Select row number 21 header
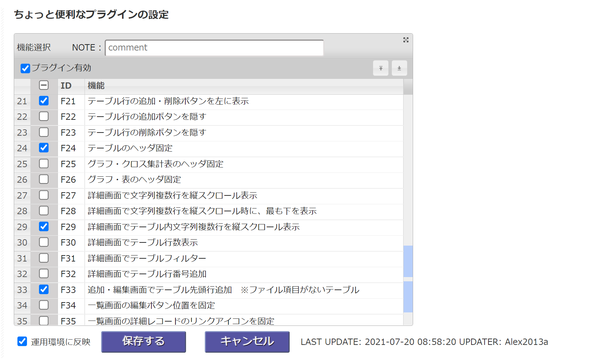Image resolution: width=591 pixels, height=364 pixels. [22, 101]
